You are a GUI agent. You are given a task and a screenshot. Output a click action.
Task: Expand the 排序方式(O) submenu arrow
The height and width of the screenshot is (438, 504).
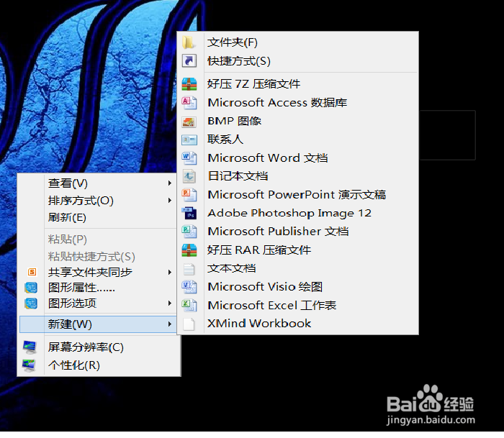click(170, 201)
